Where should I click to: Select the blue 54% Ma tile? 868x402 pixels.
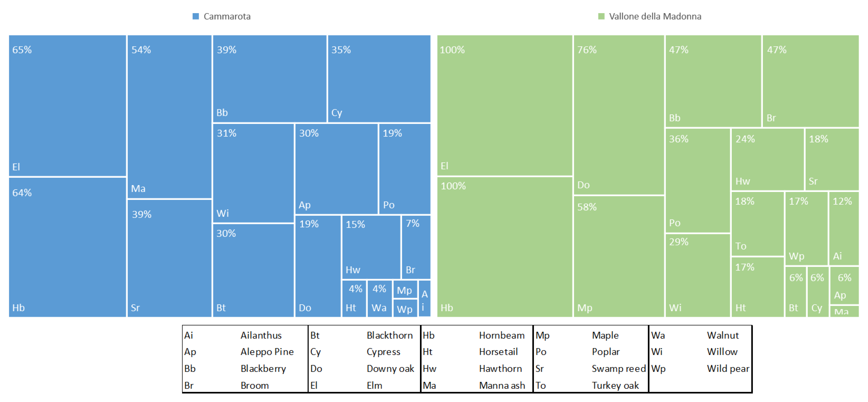(x=169, y=117)
